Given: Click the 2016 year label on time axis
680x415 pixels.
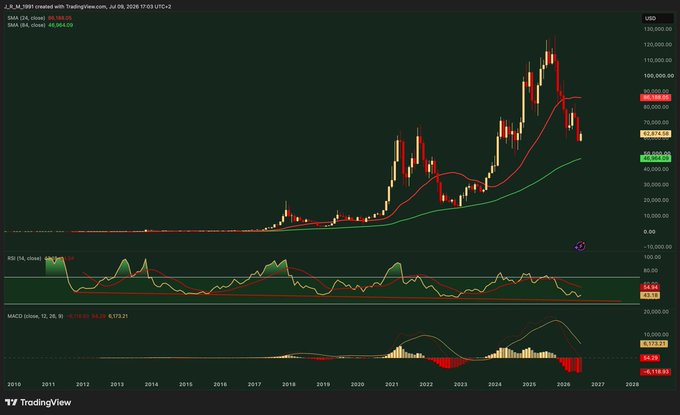Looking at the screenshot, I should pyautogui.click(x=220, y=384).
